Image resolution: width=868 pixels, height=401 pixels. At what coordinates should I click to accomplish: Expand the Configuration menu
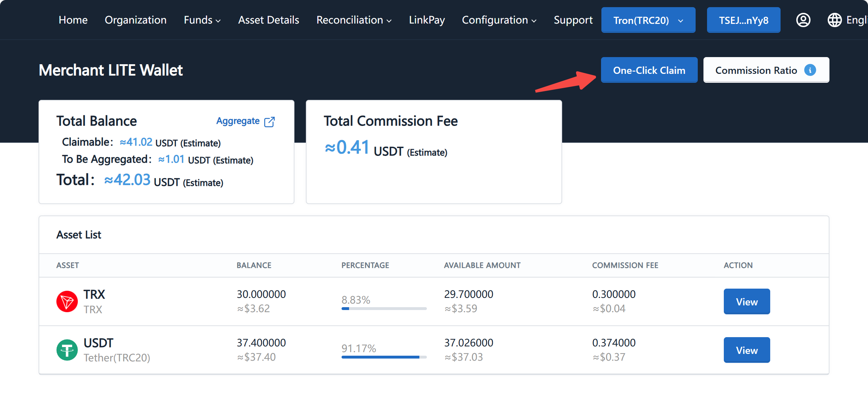[x=499, y=20]
